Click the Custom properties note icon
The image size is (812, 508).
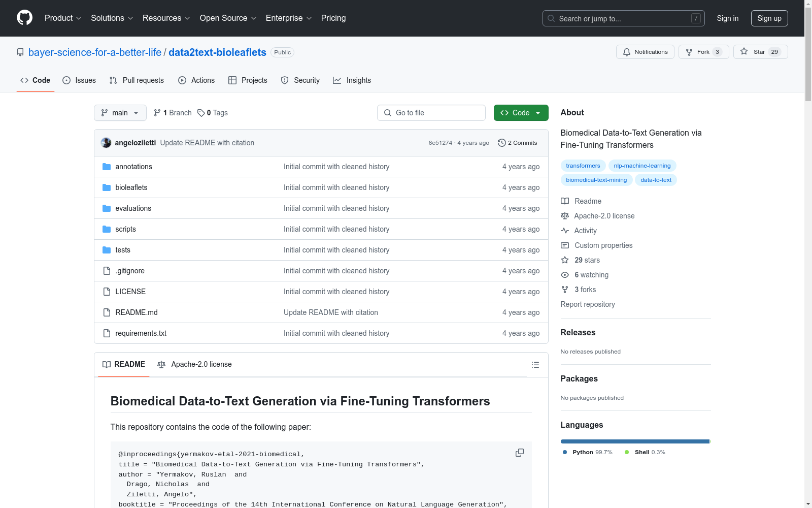565,245
